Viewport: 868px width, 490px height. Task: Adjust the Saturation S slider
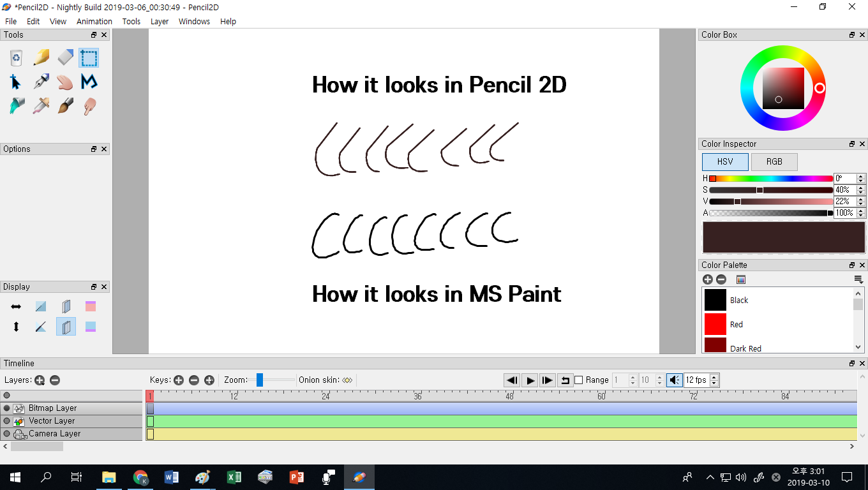[x=770, y=190]
